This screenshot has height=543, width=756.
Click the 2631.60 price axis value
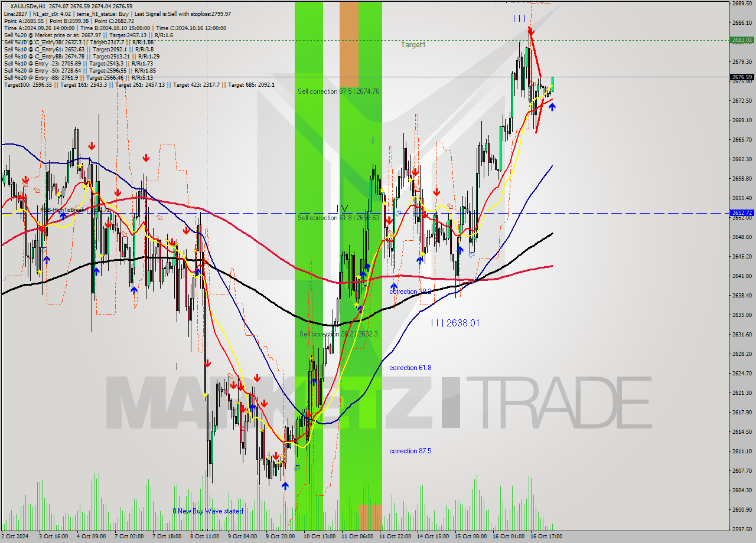tap(742, 334)
